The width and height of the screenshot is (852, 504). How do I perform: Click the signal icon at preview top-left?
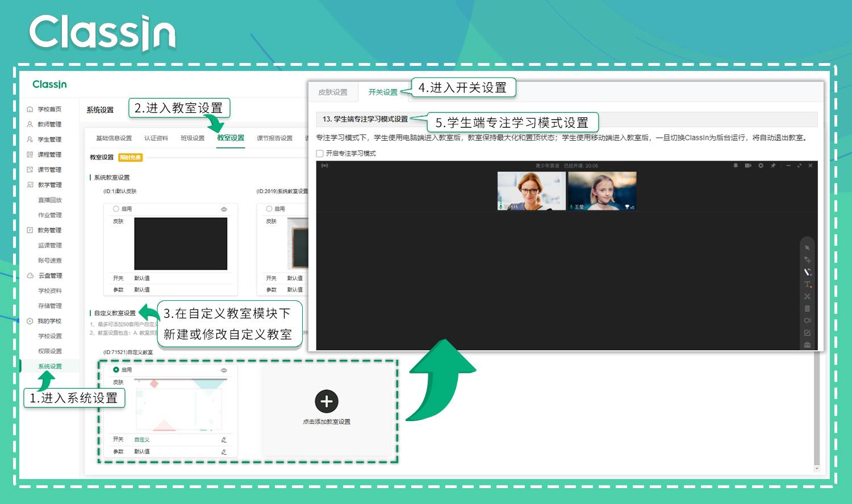coord(324,166)
